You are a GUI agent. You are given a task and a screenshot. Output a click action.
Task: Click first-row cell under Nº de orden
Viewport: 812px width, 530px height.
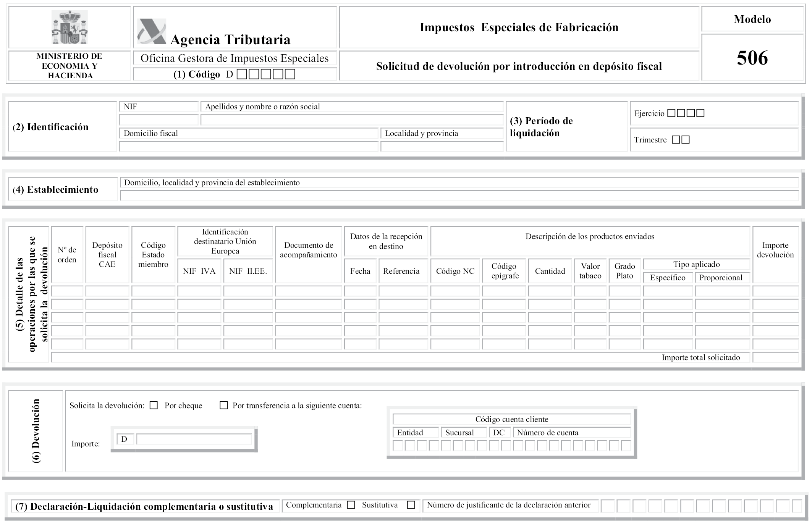[67, 291]
